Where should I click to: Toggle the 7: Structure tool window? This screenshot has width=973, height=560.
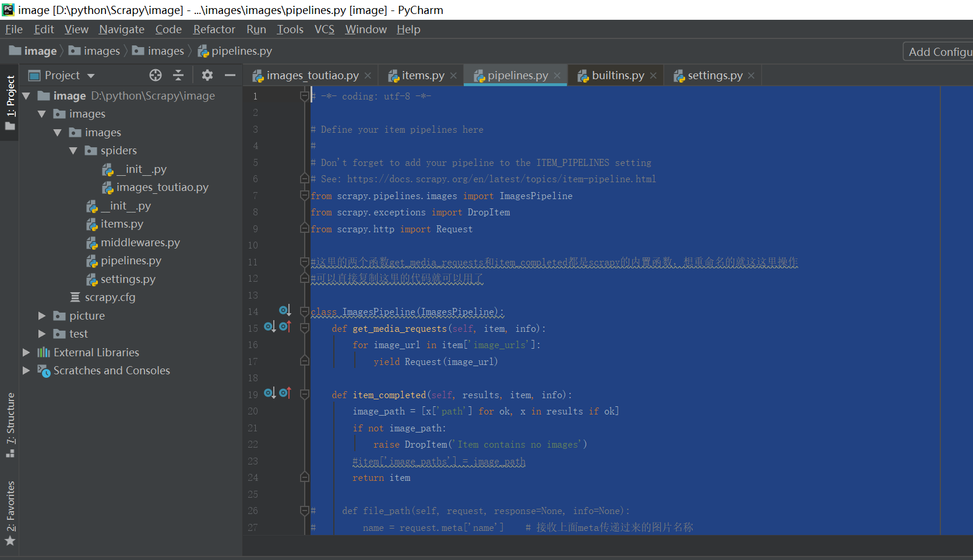[x=10, y=424]
